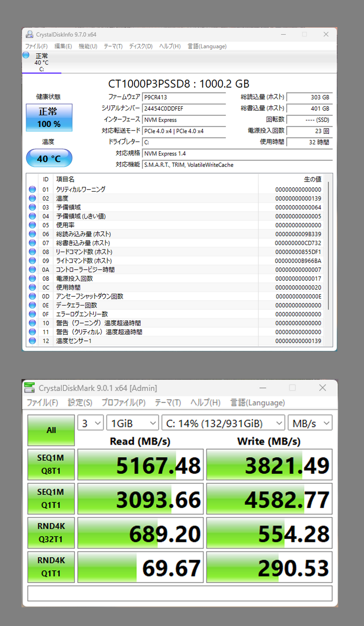Screen dimensions: 364x626
Task: Click status orb of ID 0D アンセーフシャットダウン回数 row
Action: (32, 296)
